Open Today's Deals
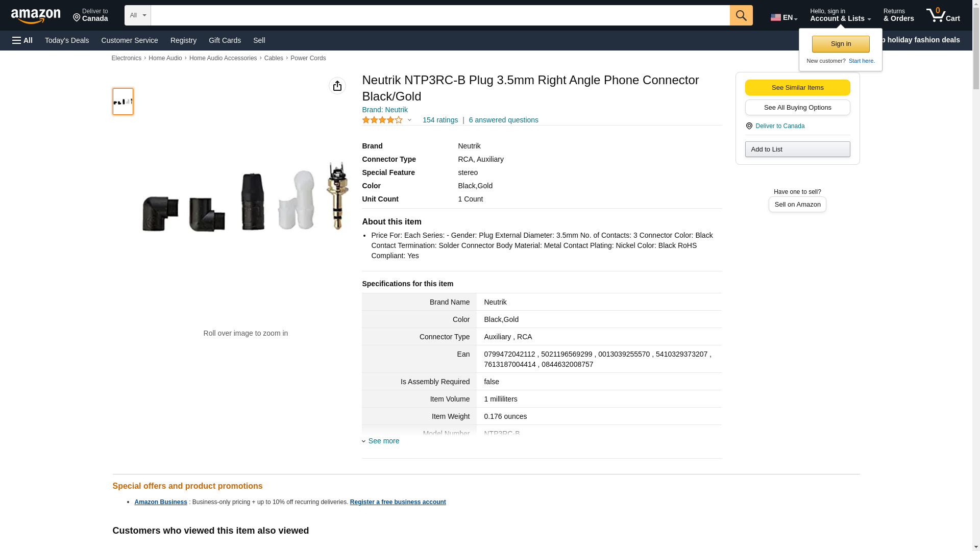980x551 pixels. [x=67, y=40]
